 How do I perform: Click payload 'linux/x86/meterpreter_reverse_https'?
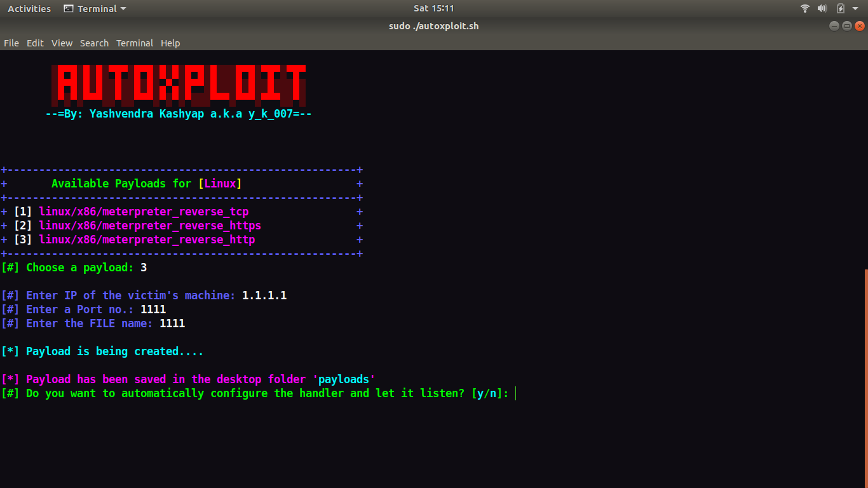150,226
